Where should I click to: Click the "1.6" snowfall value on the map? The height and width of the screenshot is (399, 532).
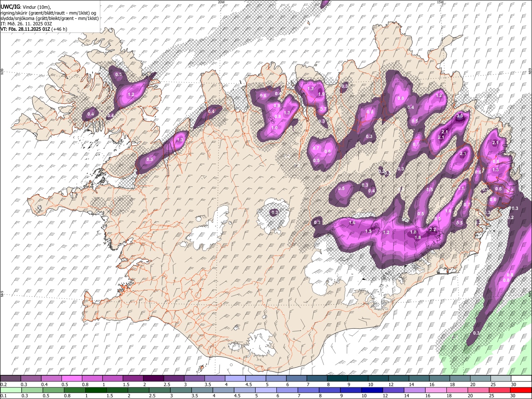pos(352,223)
